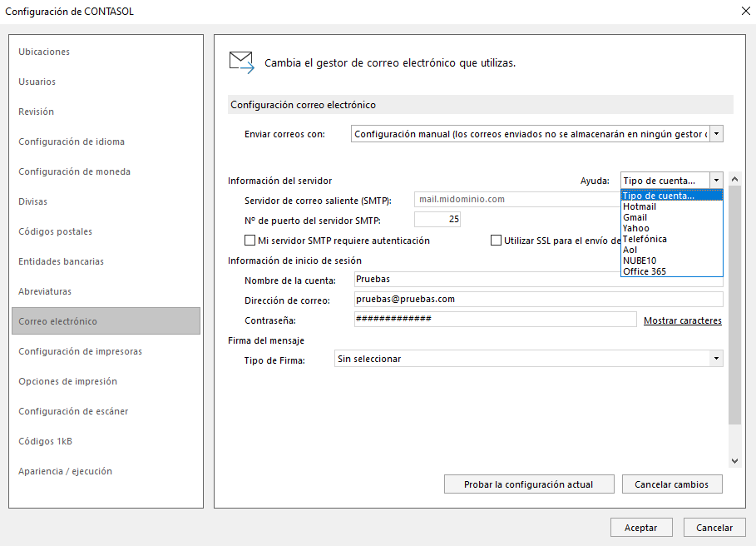Choose Tipo de cuenta... highlighted option
The image size is (756, 546).
point(672,196)
